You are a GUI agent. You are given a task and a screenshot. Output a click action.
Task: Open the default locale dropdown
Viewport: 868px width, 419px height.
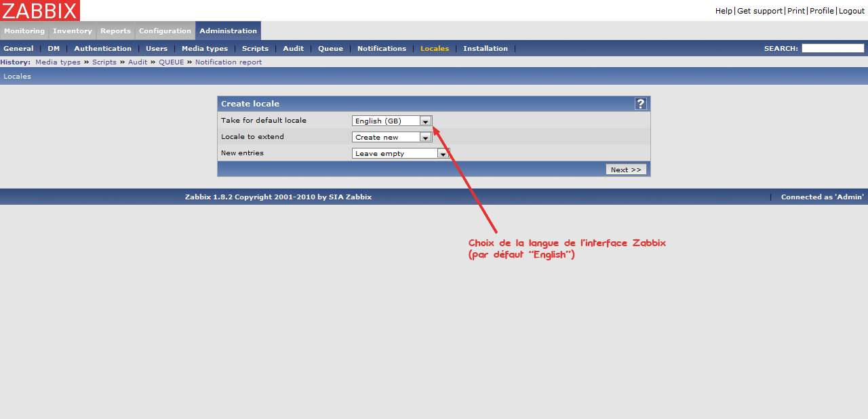tap(392, 121)
